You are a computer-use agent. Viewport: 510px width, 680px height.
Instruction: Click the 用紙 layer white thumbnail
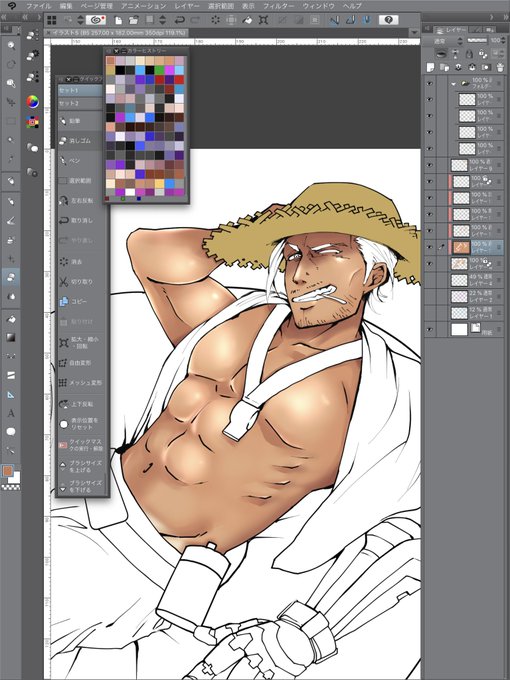(459, 330)
